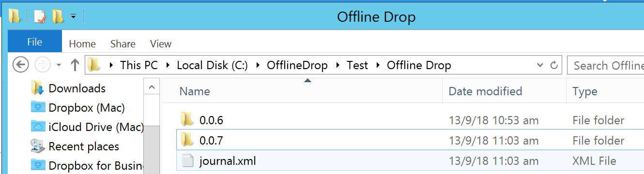Click the date modified of journal.xml
Image resolution: width=644 pixels, height=174 pixels.
pos(493,161)
